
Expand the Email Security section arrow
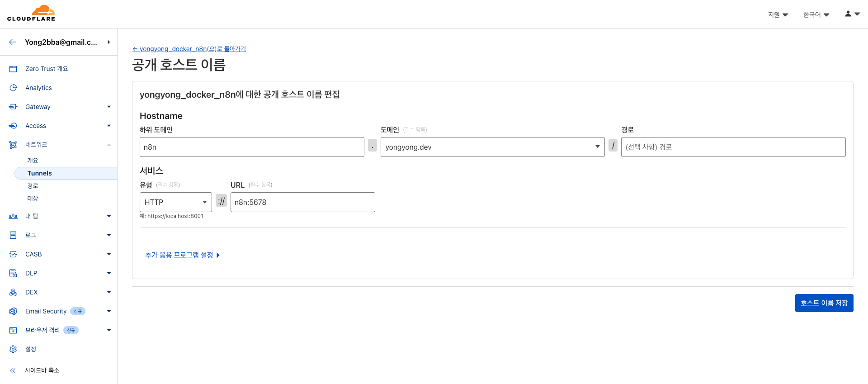pyautogui.click(x=109, y=311)
